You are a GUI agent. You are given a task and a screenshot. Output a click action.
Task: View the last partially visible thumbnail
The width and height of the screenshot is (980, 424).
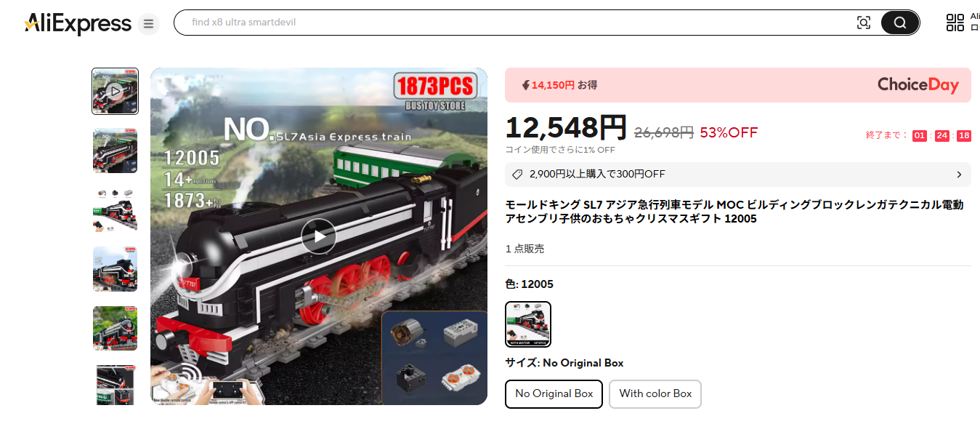click(x=115, y=385)
